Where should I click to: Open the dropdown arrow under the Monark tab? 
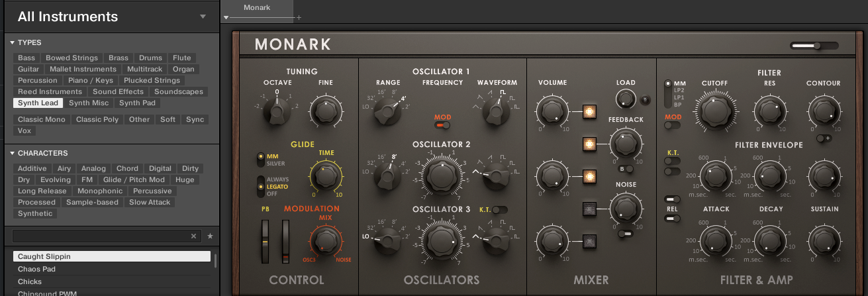click(226, 18)
